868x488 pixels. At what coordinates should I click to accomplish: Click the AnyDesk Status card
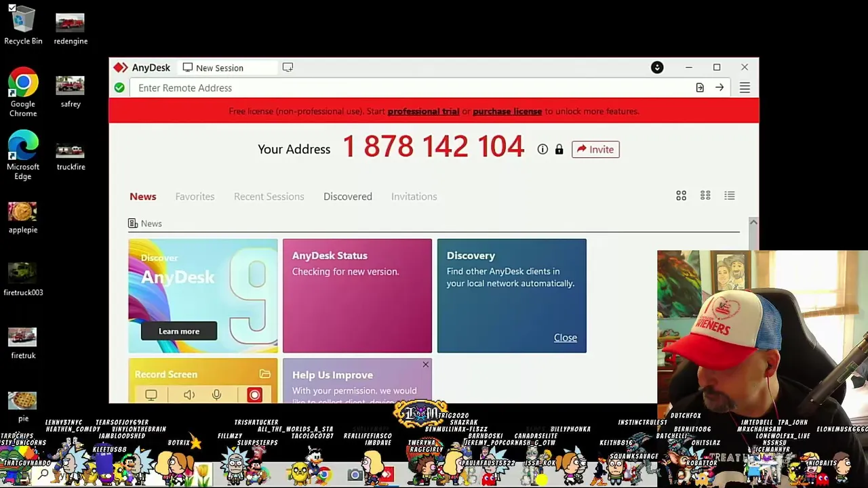(x=357, y=296)
